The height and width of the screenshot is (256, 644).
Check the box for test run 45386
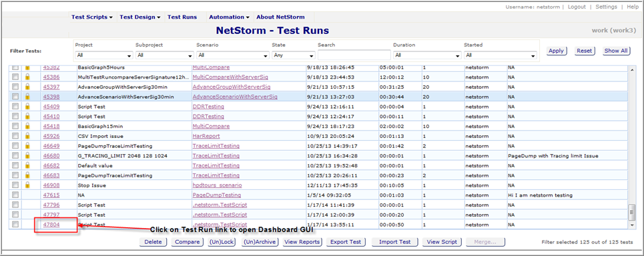pyautogui.click(x=15, y=77)
